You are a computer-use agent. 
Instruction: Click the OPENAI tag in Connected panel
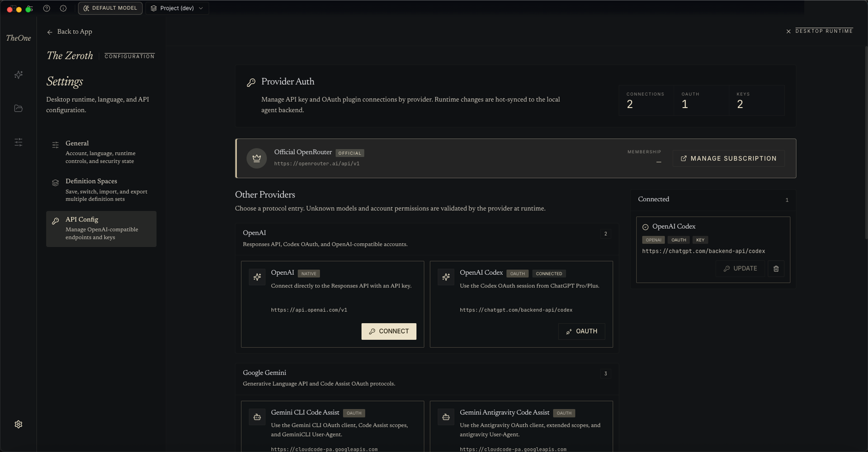653,240
